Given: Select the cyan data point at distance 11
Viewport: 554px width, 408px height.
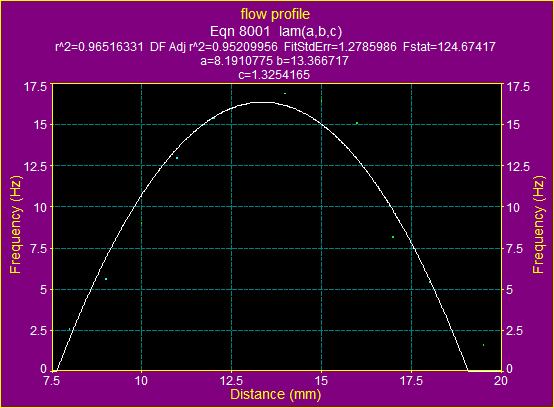Looking at the screenshot, I should coord(177,158).
